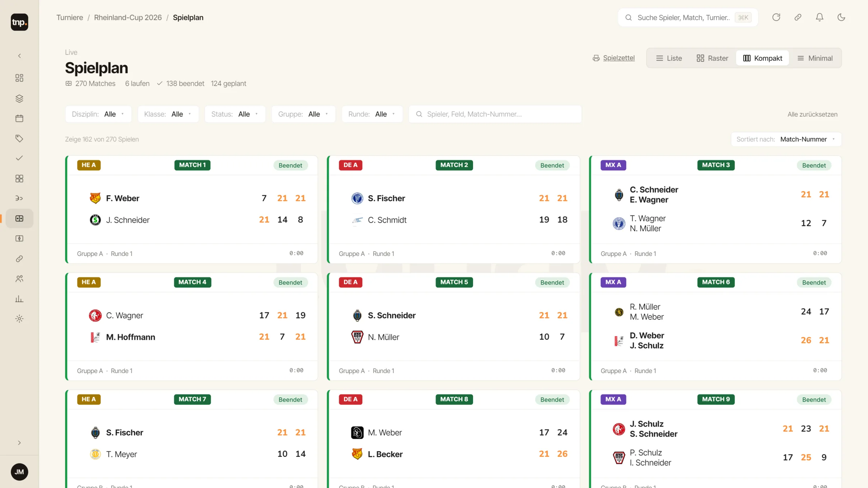Open the Runde filter dropdown
This screenshot has width=868, height=488.
click(x=372, y=114)
